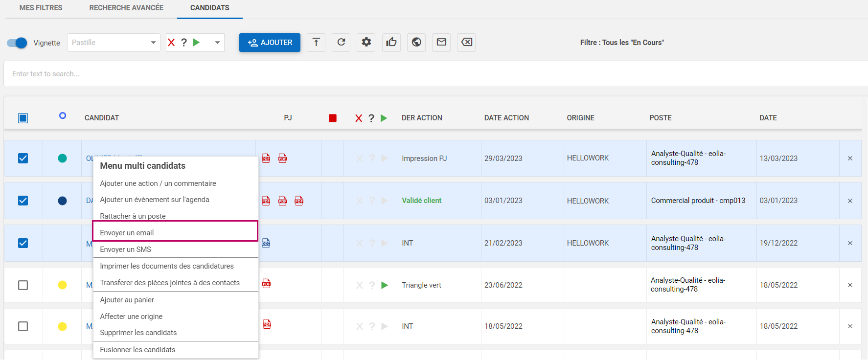Screen dimensions: 868x362
Task: Click the upload arrow toolbar icon
Action: pos(316,43)
